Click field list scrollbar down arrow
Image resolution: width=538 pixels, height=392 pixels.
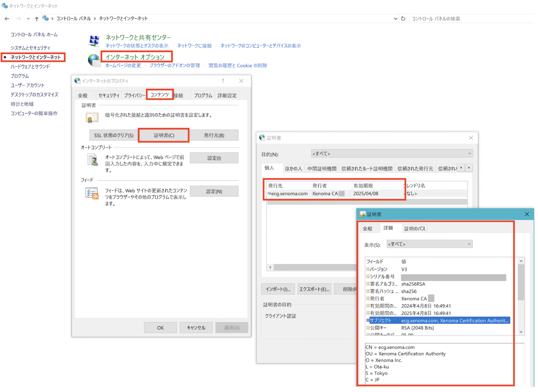521,332
